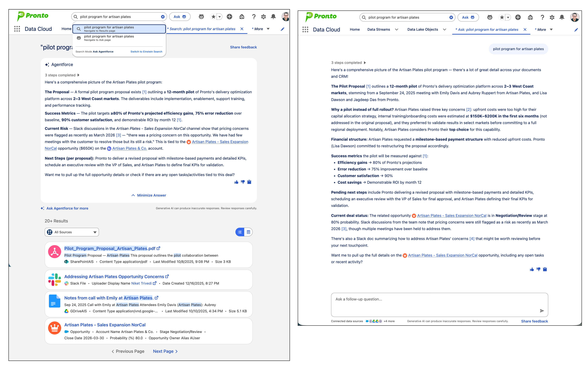Go to Home tab in the right window
Screen dimensions: 588x367
tap(354, 30)
